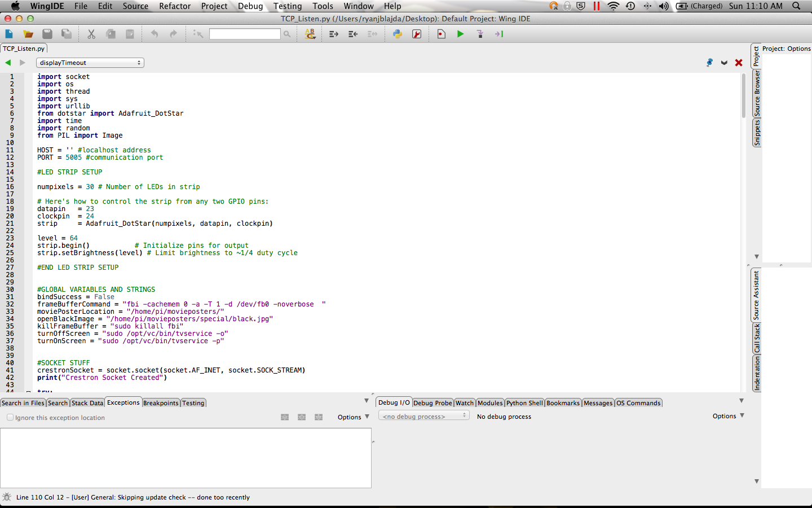Image resolution: width=812 pixels, height=508 pixels.
Task: Pin the editor with blue pushpin icon
Action: (709, 63)
